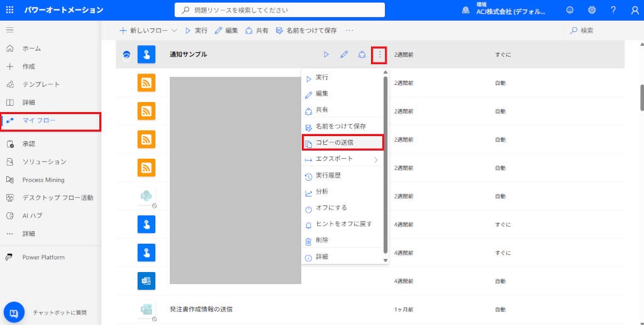Click the user account profile icon
Viewport: 644px width, 325px height.
pyautogui.click(x=634, y=10)
